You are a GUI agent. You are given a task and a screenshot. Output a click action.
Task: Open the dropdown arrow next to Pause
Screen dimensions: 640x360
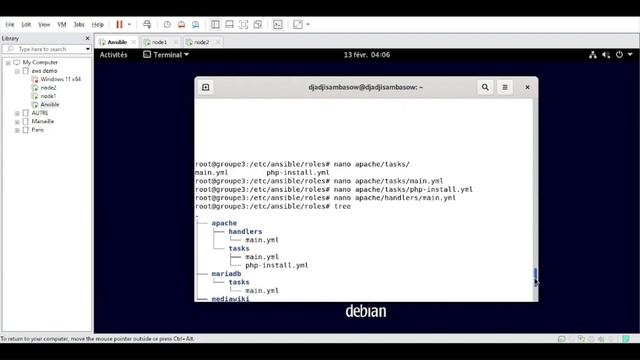(x=129, y=24)
